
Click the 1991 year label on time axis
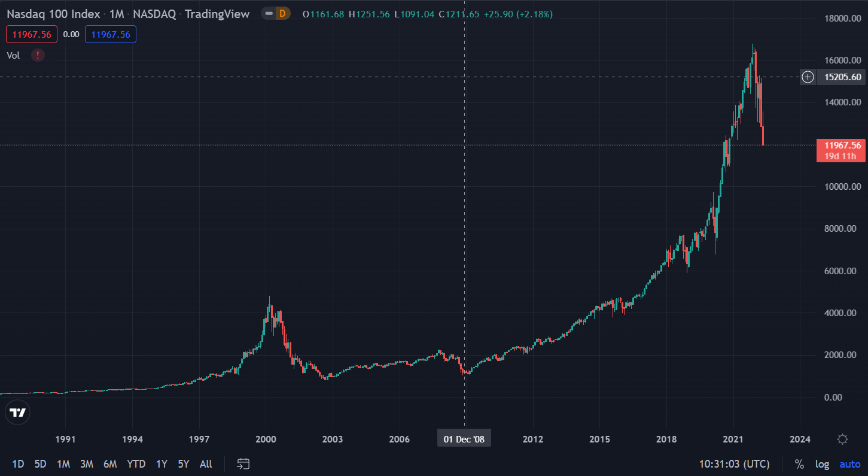65,439
